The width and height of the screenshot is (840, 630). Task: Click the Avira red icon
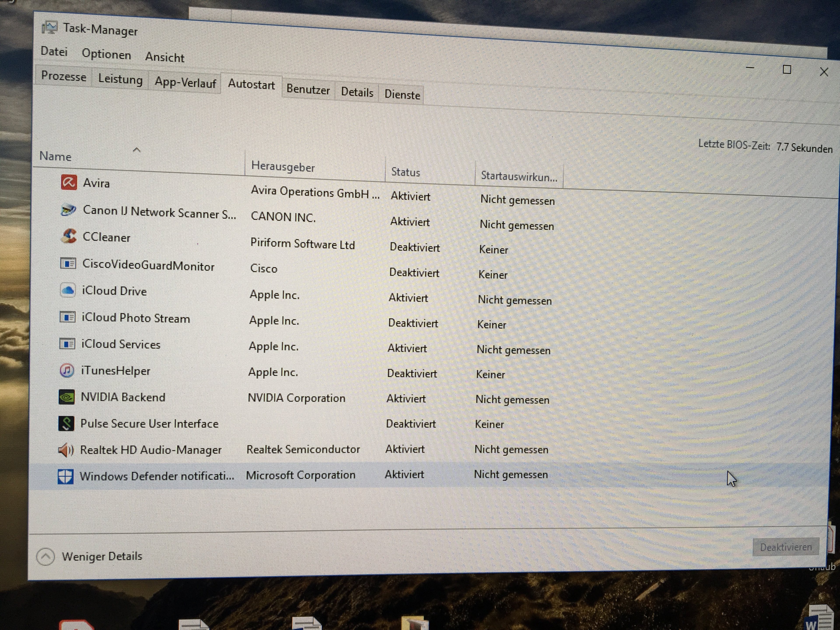69,183
